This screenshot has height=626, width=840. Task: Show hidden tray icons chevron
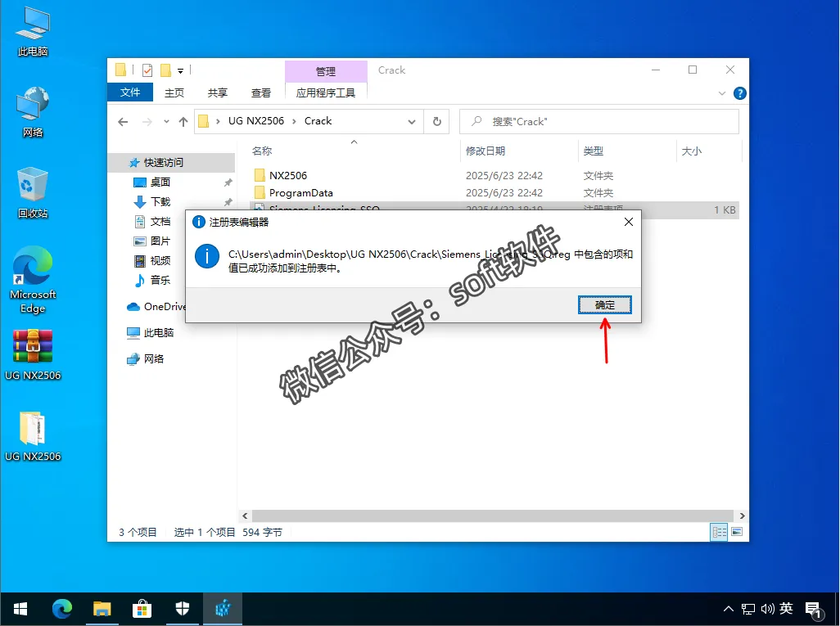(x=728, y=609)
